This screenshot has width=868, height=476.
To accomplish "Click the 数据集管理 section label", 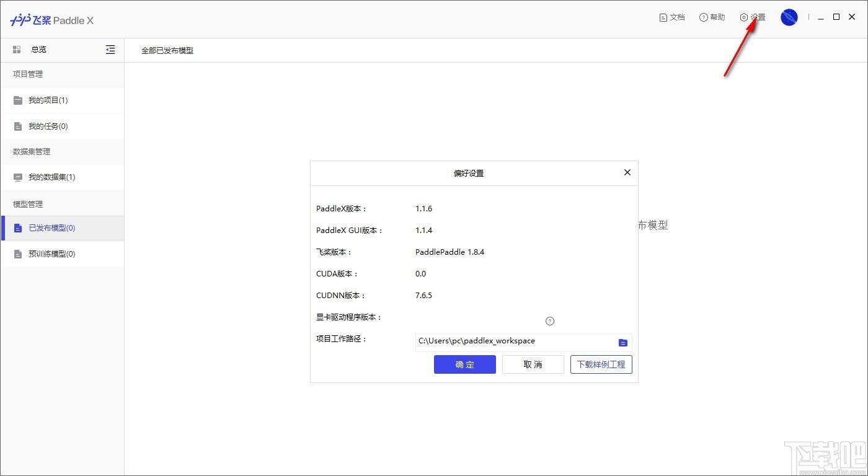I will coord(32,152).
